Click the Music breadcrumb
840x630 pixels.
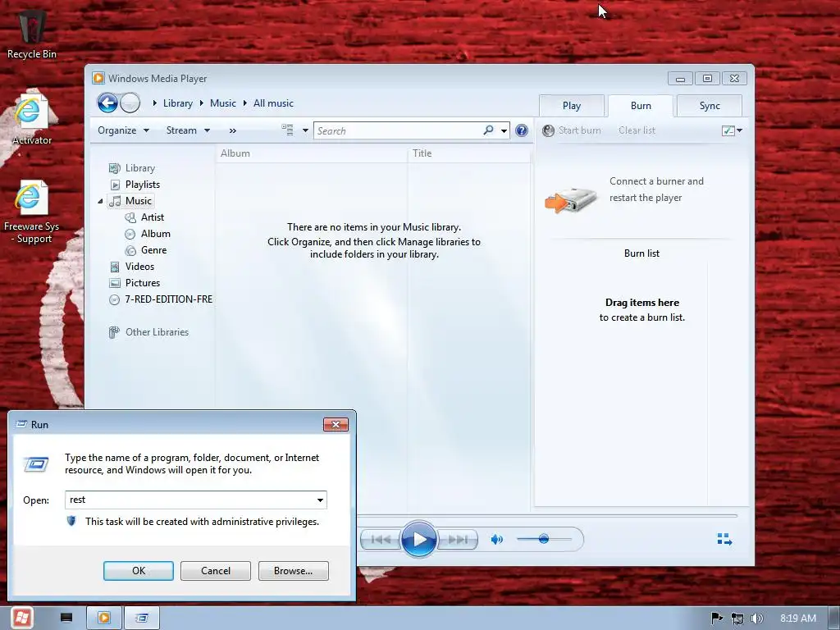[x=223, y=103]
